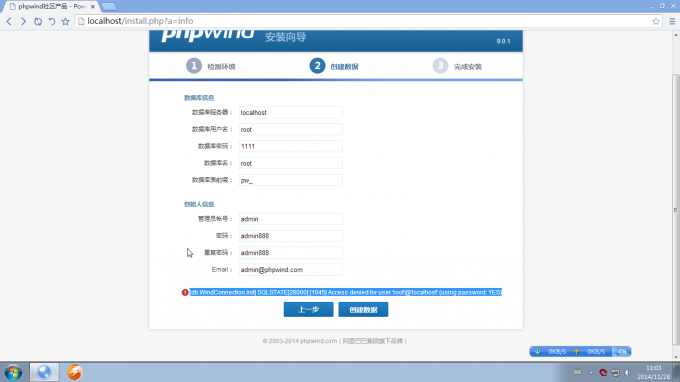Click the red error icon
This screenshot has width=680, height=382.
tap(185, 293)
